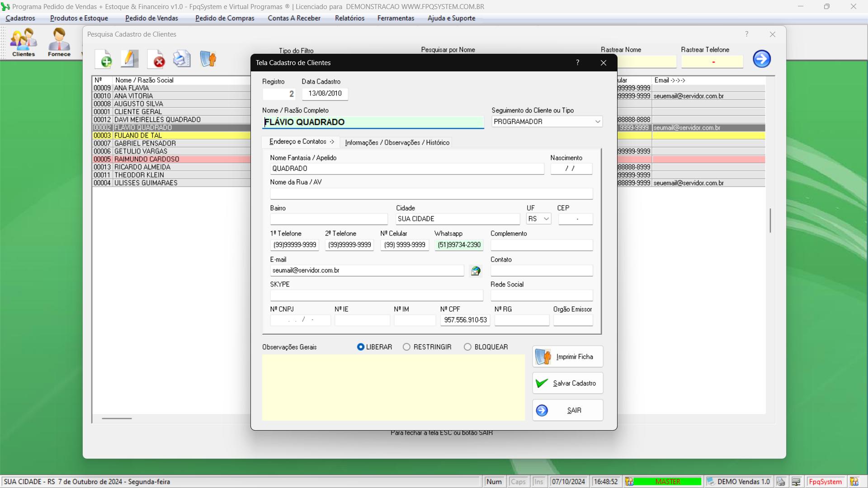Click the vertical scrollbar of client list
The height and width of the screenshot is (488, 868).
(770, 221)
